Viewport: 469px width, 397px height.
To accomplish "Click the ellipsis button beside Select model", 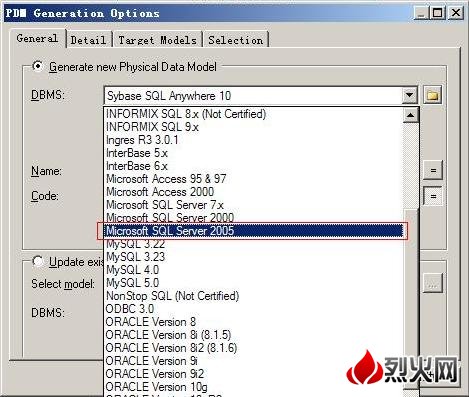I will (x=433, y=284).
